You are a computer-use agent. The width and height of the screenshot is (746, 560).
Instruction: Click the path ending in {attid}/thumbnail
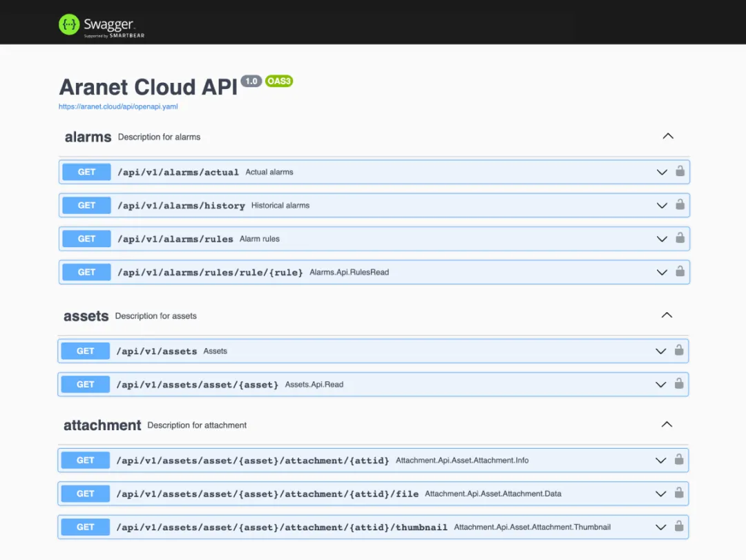282,527
